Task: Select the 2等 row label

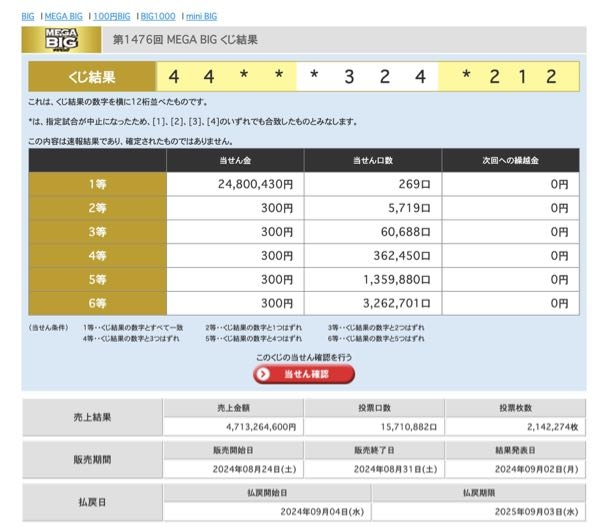Action: pyautogui.click(x=98, y=208)
